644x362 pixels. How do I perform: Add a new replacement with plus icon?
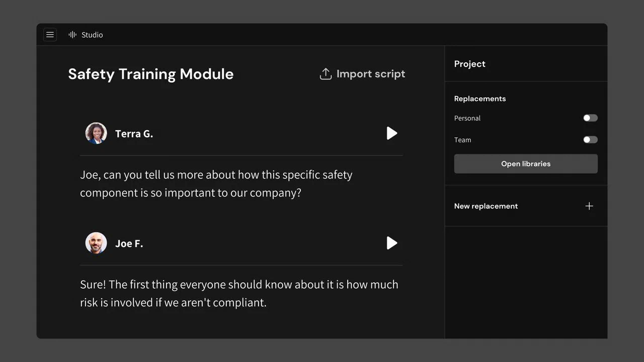tap(589, 206)
